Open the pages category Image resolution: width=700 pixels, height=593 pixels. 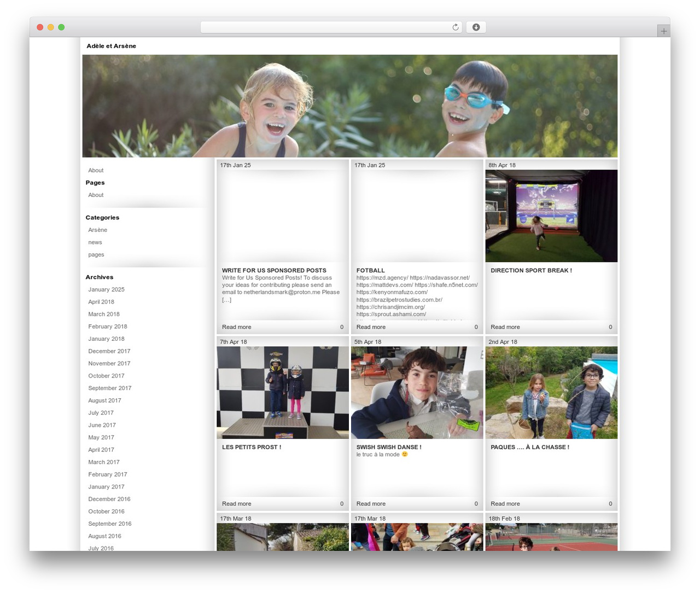[x=96, y=254]
